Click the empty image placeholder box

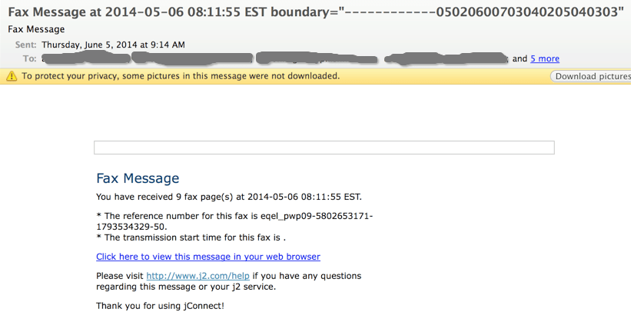(x=324, y=148)
